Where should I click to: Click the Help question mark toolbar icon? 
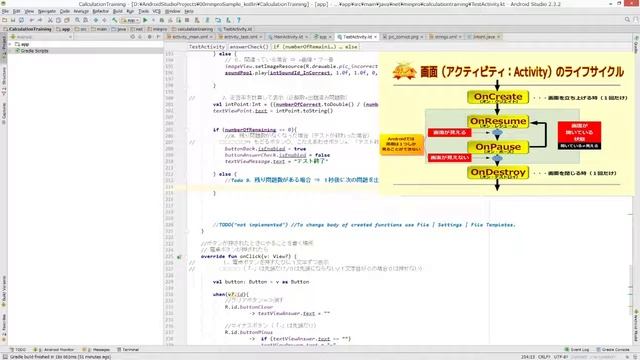click(239, 20)
